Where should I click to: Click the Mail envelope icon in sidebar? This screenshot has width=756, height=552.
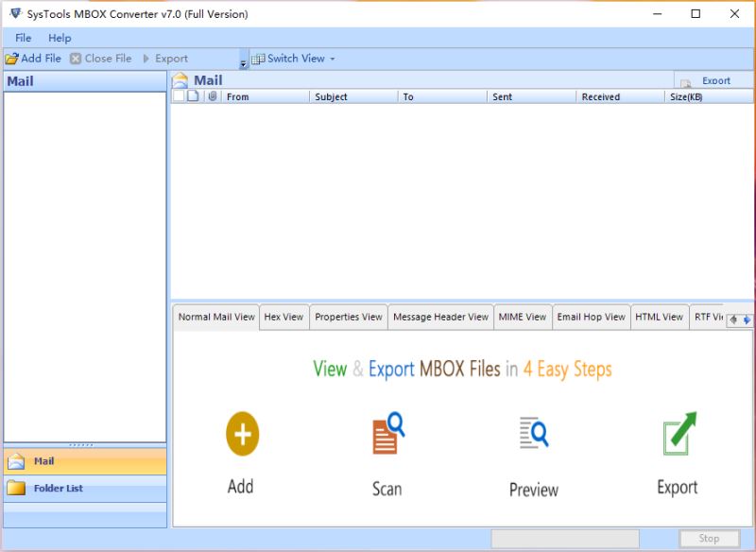(16, 461)
